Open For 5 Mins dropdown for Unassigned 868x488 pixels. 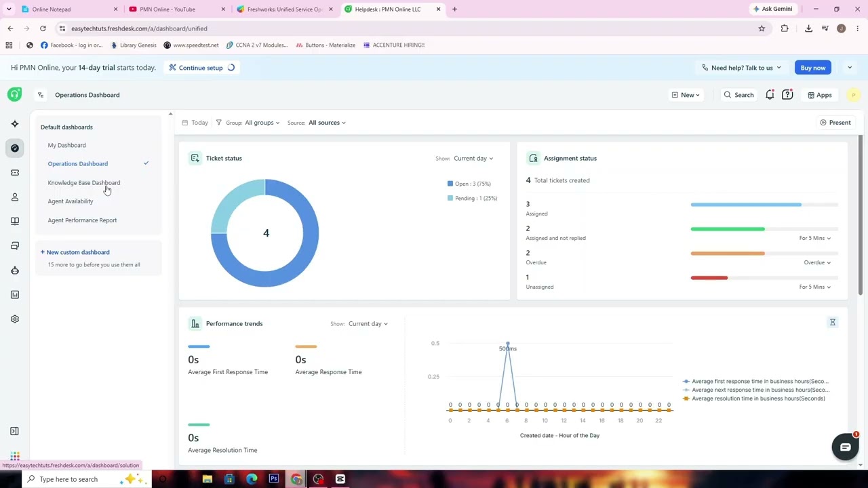pyautogui.click(x=814, y=287)
